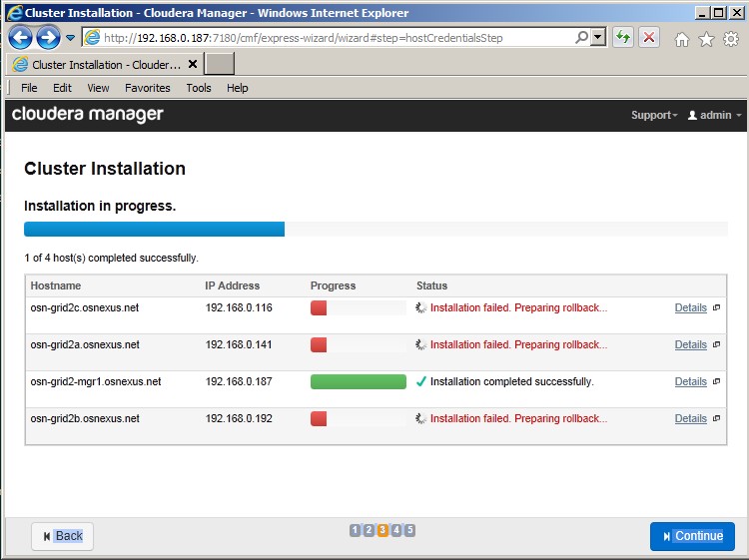This screenshot has height=560, width=749.
Task: Click the Progress column header
Action: tap(334, 285)
